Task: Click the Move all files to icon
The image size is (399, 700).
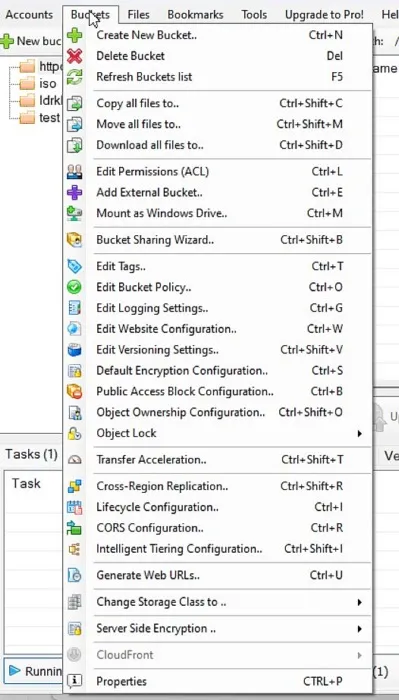Action: pos(75,124)
